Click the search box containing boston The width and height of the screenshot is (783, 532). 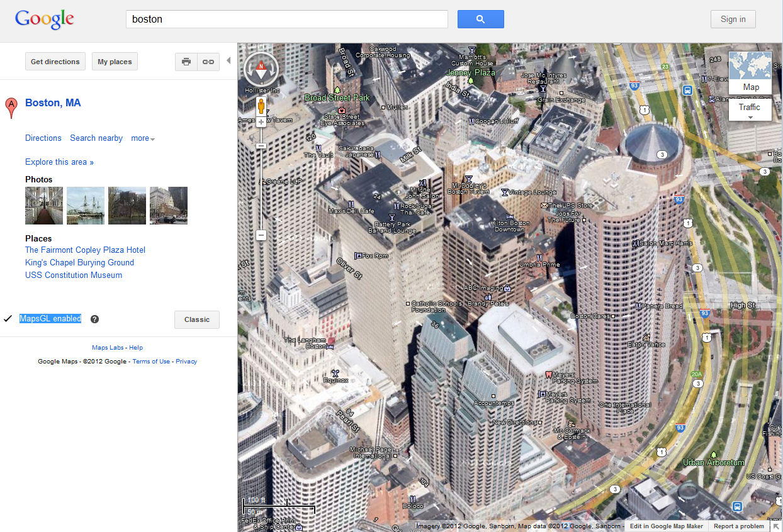coord(286,19)
